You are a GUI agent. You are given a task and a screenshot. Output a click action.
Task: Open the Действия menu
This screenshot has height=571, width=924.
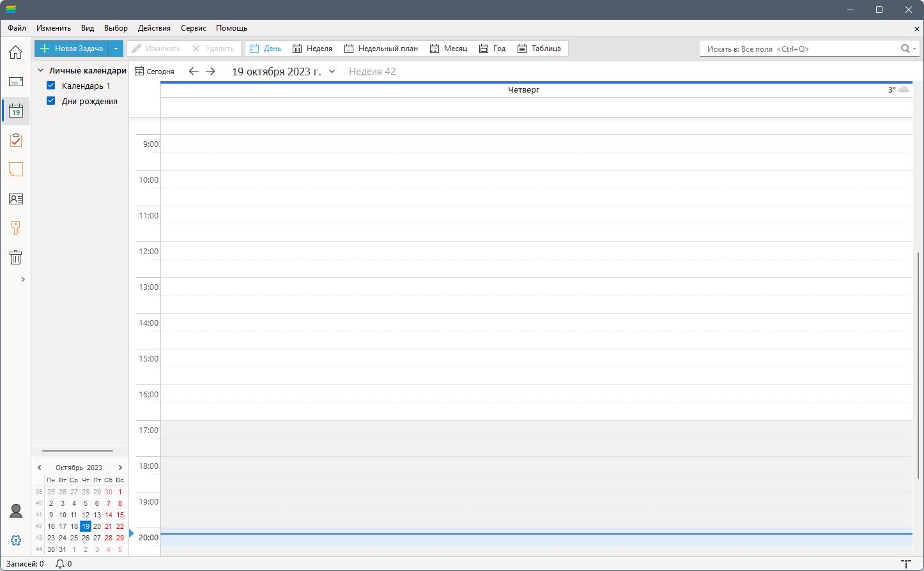154,28
